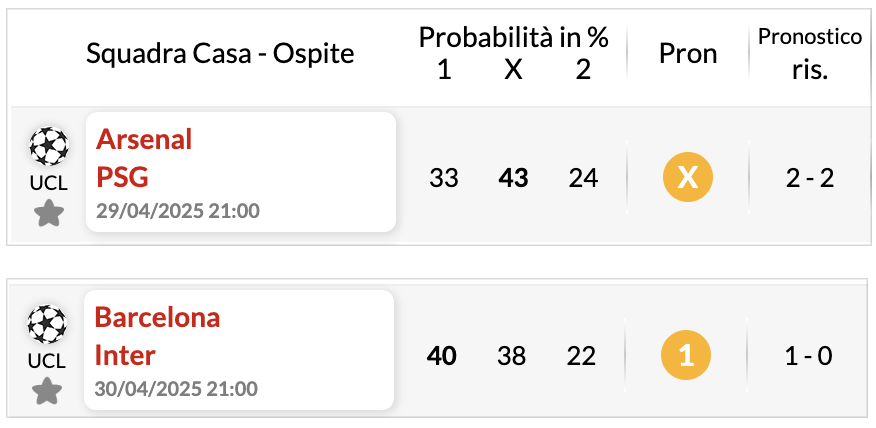Click the 1 - 0 predicted score
Image resolution: width=876 pixels, height=428 pixels.
[x=809, y=356]
